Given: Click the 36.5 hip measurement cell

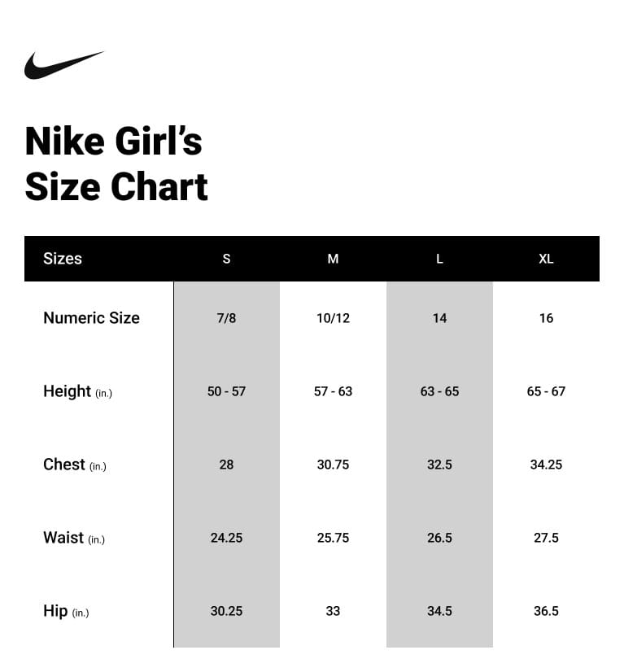Looking at the screenshot, I should (546, 611).
